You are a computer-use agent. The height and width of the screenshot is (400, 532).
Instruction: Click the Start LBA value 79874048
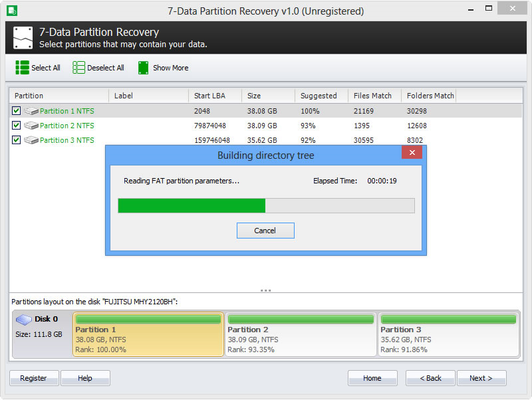210,126
